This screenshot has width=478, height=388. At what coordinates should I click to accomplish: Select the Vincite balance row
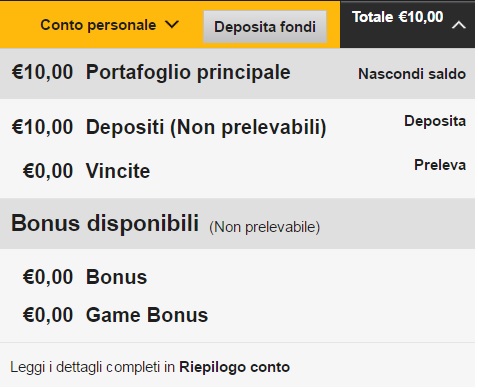(x=237, y=171)
